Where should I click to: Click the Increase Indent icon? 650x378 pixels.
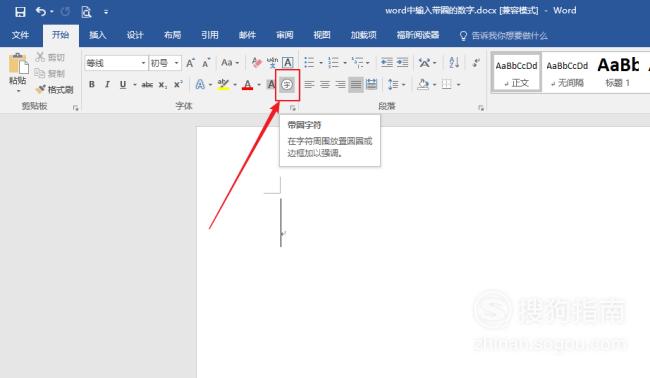pos(402,63)
